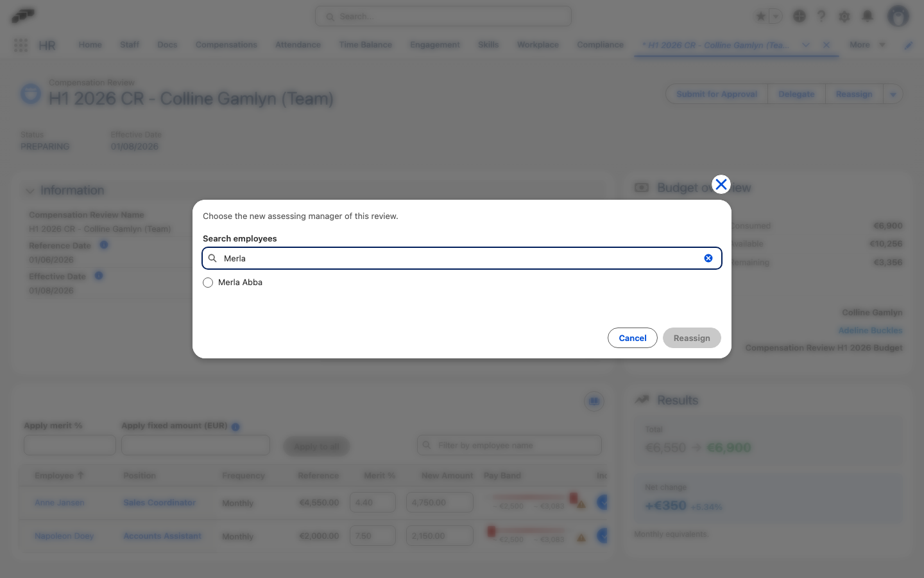
Task: Click the Anne Jansen pay band slider
Action: point(535,497)
